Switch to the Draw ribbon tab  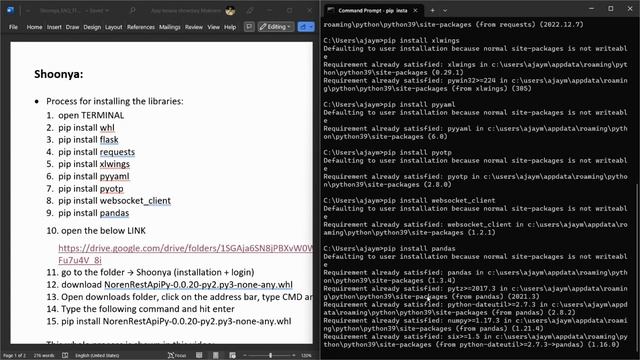coord(72,27)
